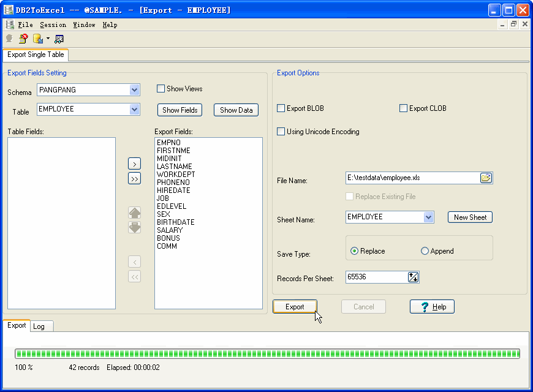Click the remove single field '<' button
The height and width of the screenshot is (392, 533).
pyautogui.click(x=135, y=262)
